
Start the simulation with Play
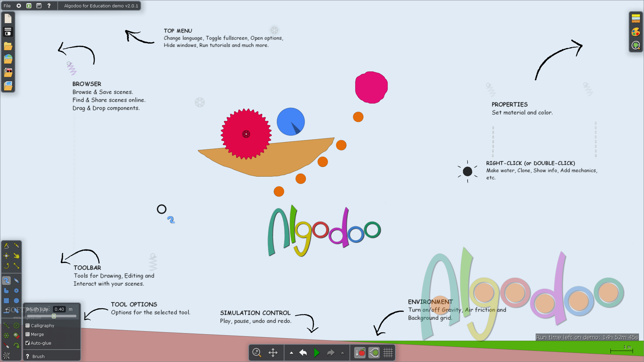[x=317, y=353]
